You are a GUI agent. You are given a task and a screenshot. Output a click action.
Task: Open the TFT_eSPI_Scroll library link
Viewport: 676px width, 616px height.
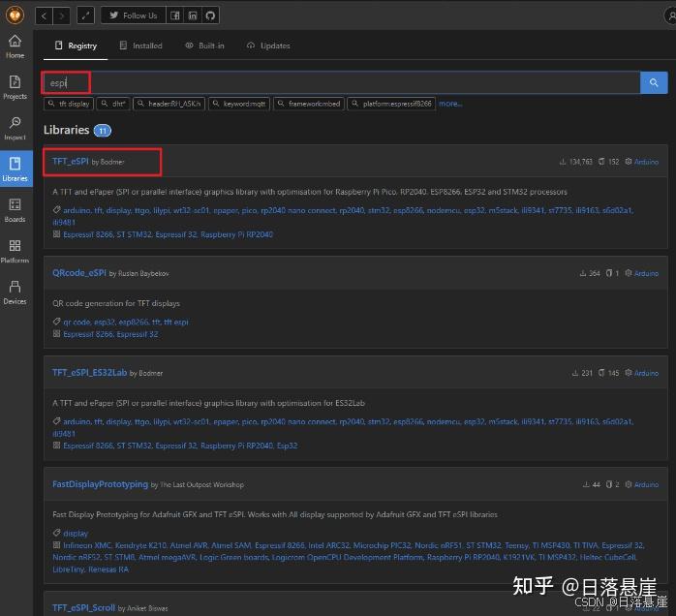(83, 608)
